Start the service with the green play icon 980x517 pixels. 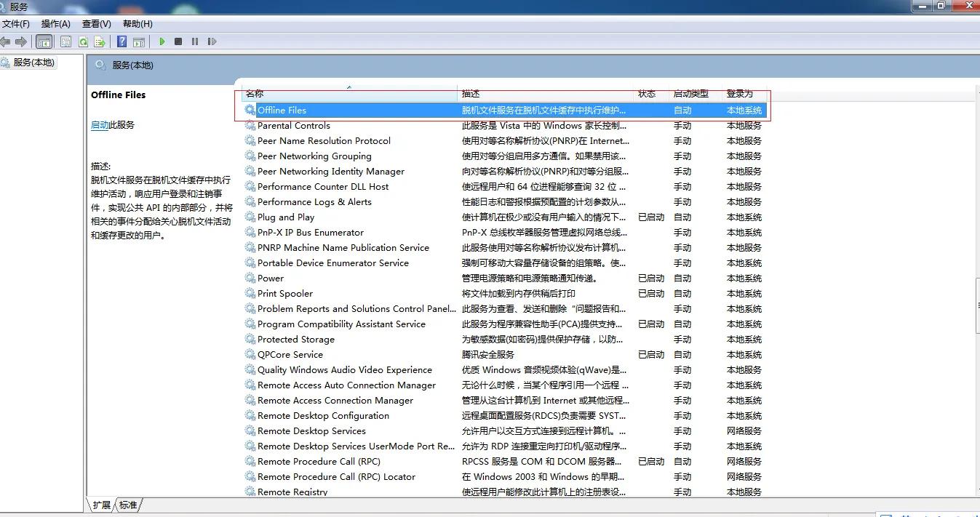pyautogui.click(x=162, y=41)
